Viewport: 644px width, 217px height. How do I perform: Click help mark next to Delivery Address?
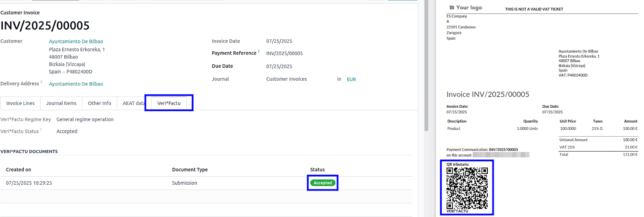pos(41,82)
